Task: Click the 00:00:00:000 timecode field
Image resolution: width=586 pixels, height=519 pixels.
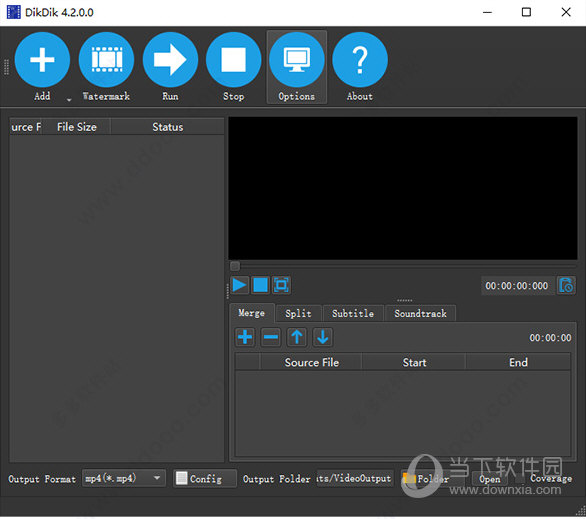Action: click(517, 286)
